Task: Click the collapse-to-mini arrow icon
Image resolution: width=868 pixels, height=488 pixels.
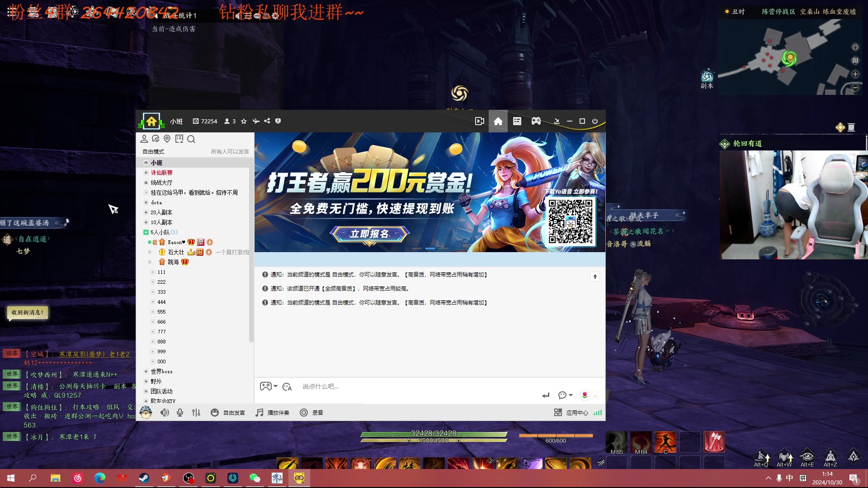Action: 557,121
